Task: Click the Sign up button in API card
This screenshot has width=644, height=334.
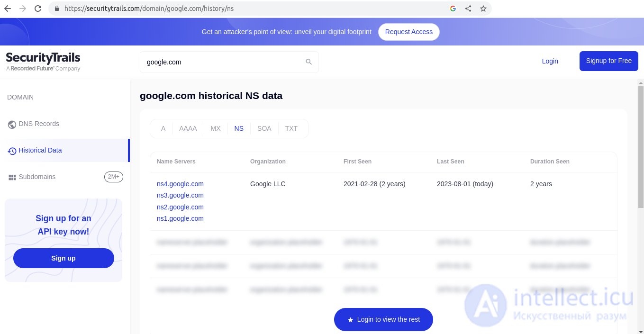Action: click(63, 258)
